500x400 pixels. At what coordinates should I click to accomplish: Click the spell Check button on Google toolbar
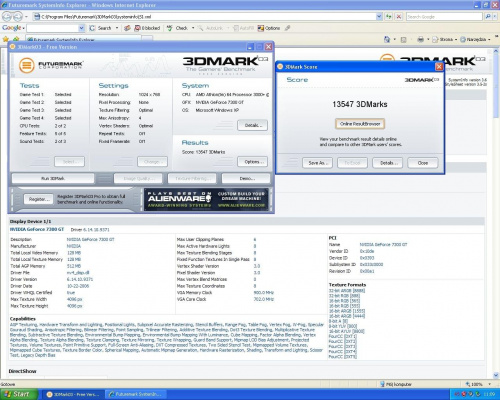pos(178,28)
